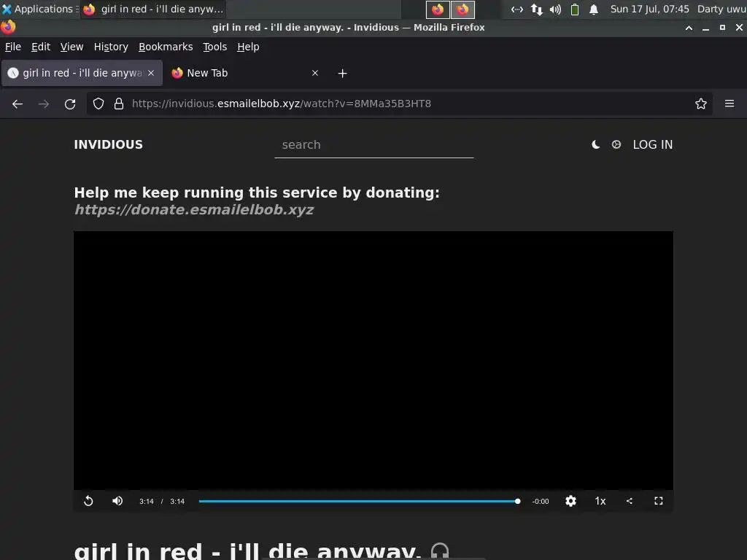Click the up-down network transfer tray icon
Viewport: 747px width, 560px height.
point(537,9)
